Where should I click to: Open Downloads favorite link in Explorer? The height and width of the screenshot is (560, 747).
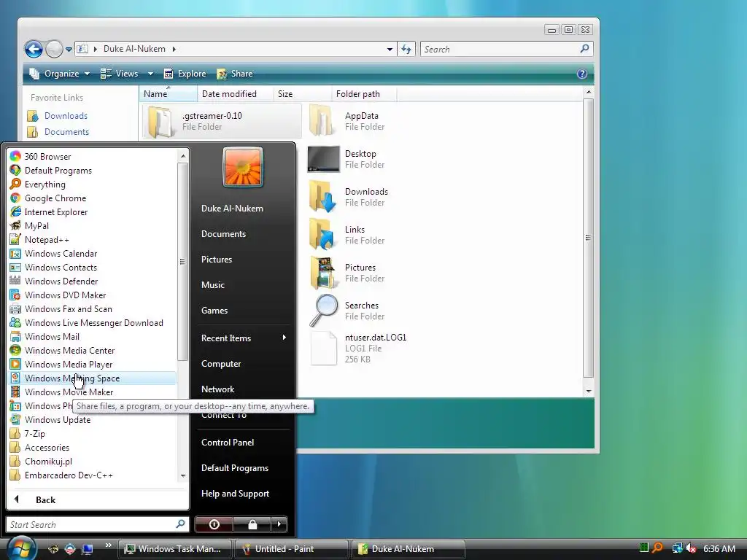pos(66,116)
